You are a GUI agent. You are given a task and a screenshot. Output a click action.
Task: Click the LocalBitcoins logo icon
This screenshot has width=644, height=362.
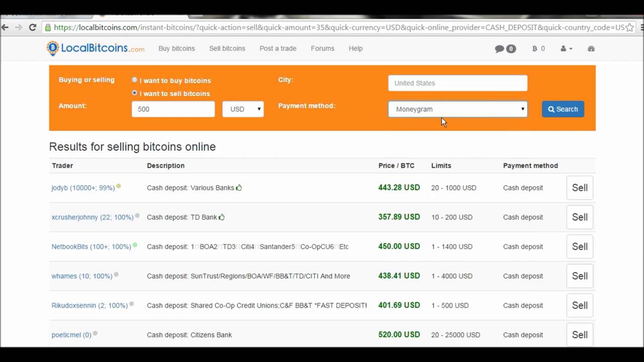pos(53,48)
